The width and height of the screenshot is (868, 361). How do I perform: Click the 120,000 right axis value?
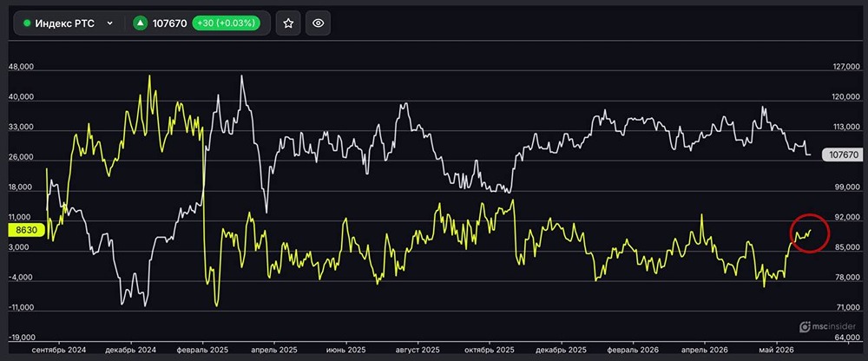(847, 97)
